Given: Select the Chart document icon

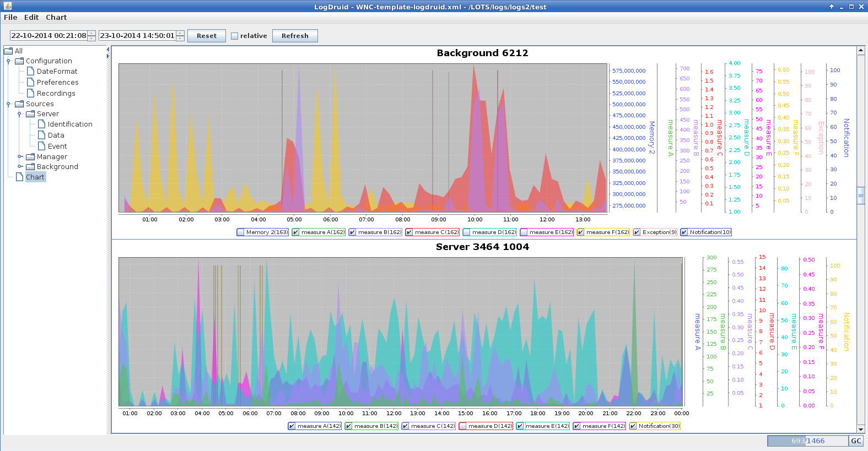Looking at the screenshot, I should 19,177.
